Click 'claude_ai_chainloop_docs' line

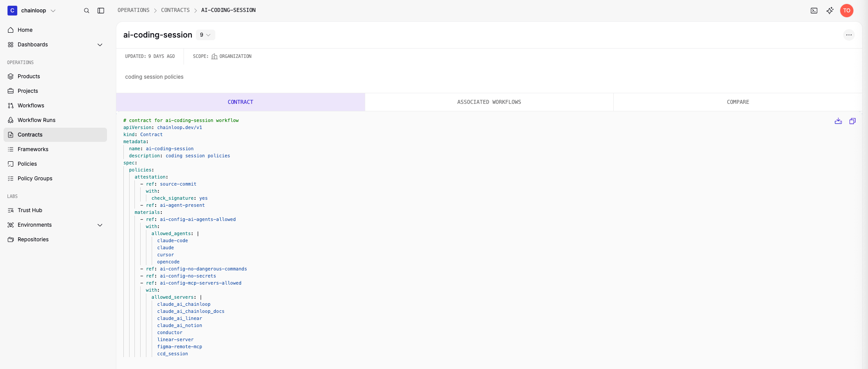pos(191,312)
